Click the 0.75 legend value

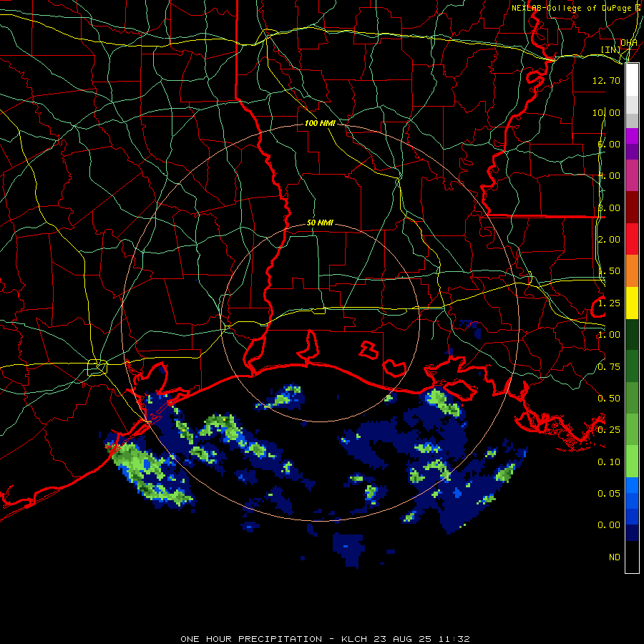tap(609, 367)
